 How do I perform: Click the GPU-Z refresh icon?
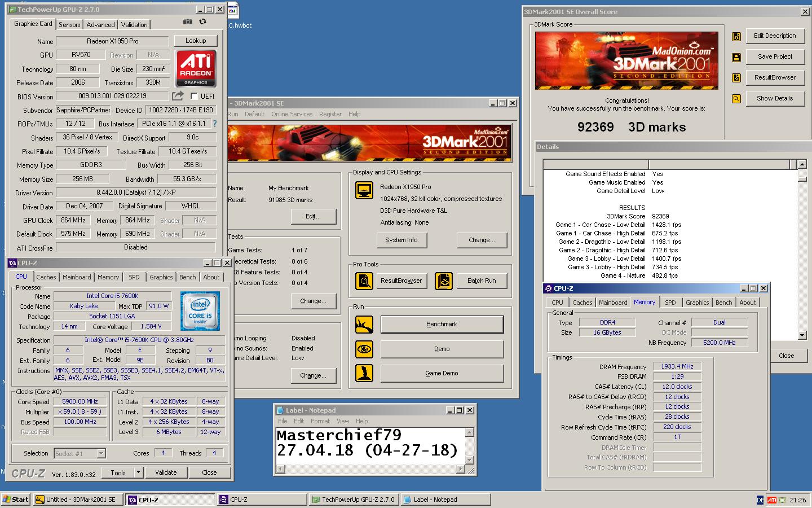coord(202,22)
